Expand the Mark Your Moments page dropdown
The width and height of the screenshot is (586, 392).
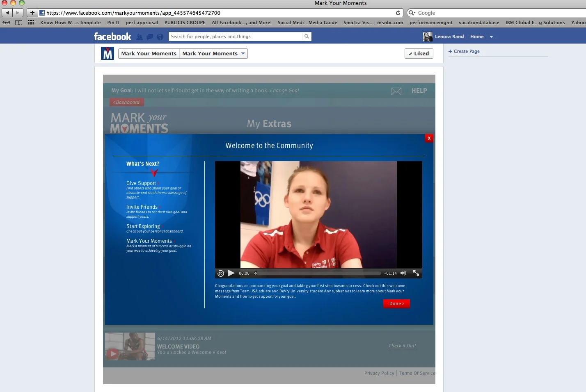coord(243,53)
